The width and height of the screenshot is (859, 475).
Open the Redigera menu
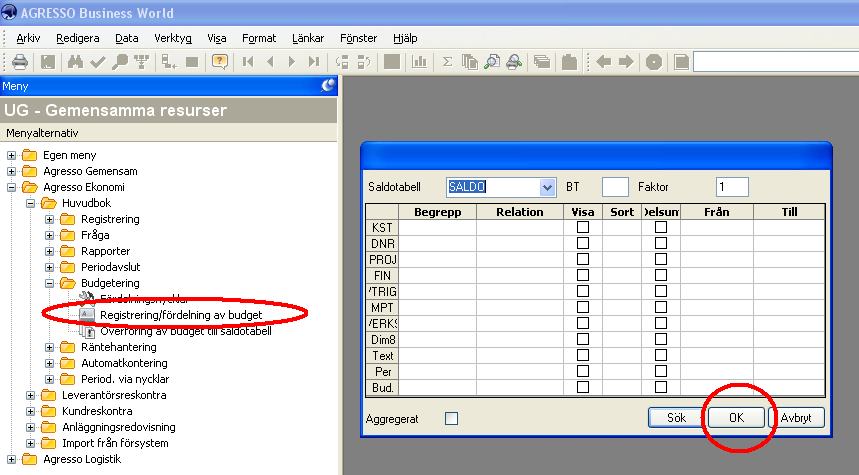click(78, 38)
